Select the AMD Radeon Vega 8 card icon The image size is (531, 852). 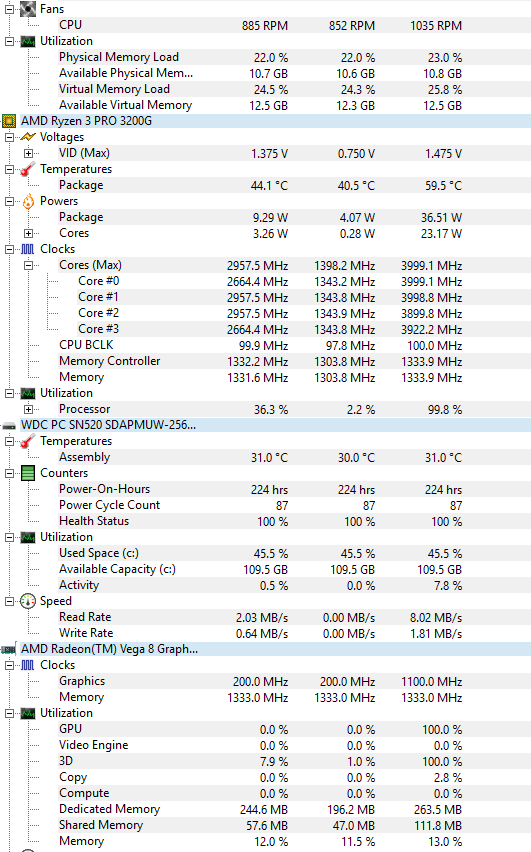(9, 649)
